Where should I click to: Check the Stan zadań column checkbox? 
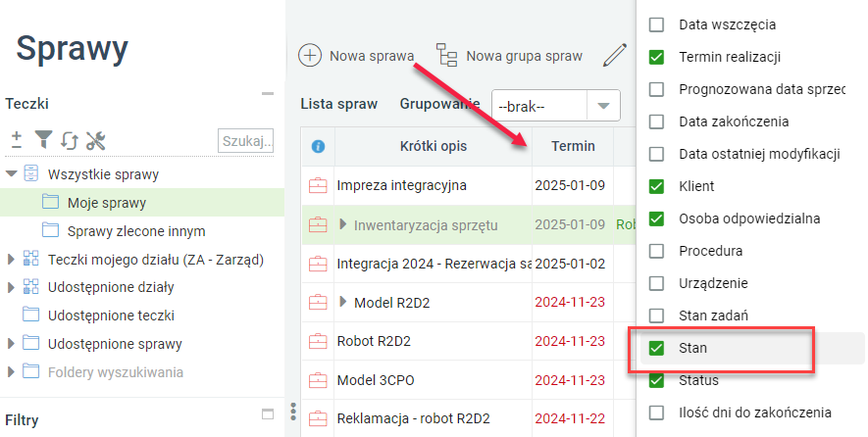pos(656,316)
